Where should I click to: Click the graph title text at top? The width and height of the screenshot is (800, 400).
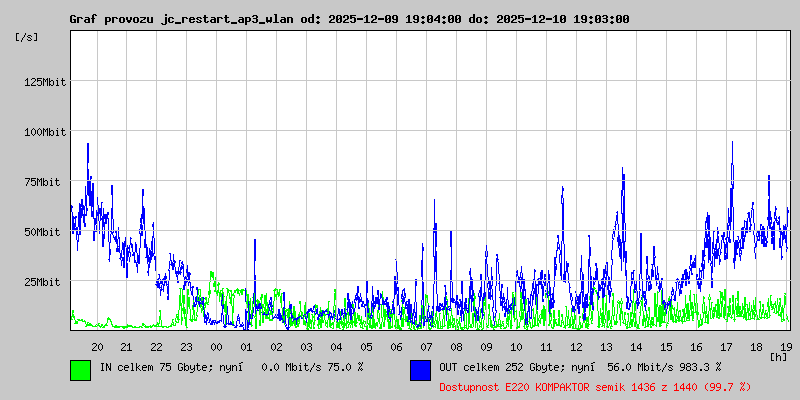tap(349, 19)
